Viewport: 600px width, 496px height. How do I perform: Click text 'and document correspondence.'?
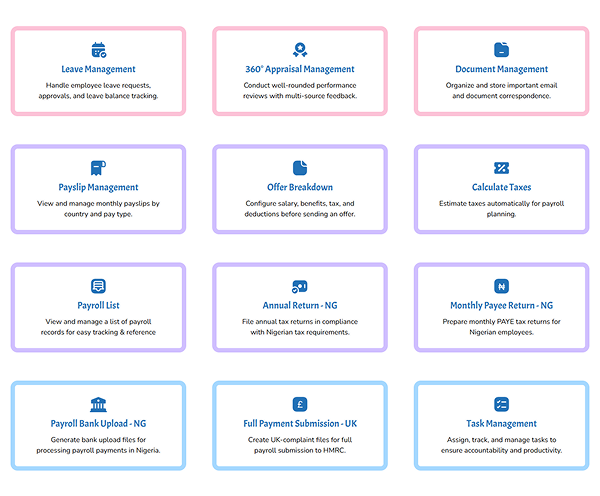click(501, 96)
